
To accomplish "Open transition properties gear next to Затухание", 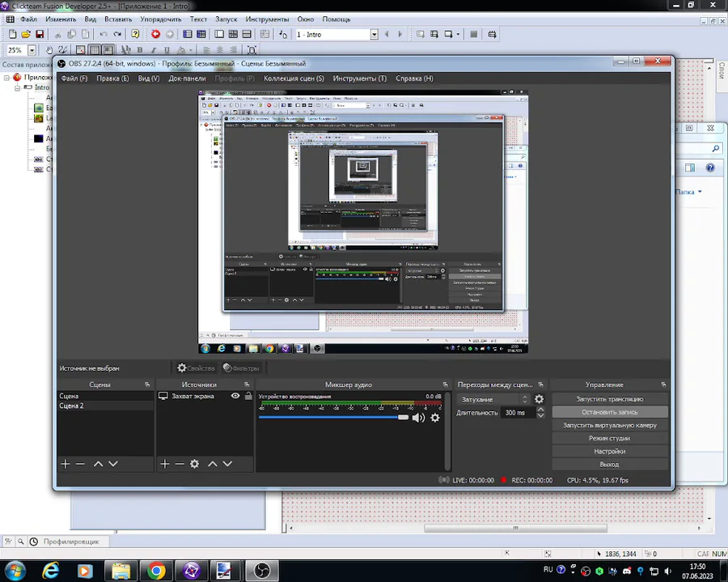I will (540, 399).
